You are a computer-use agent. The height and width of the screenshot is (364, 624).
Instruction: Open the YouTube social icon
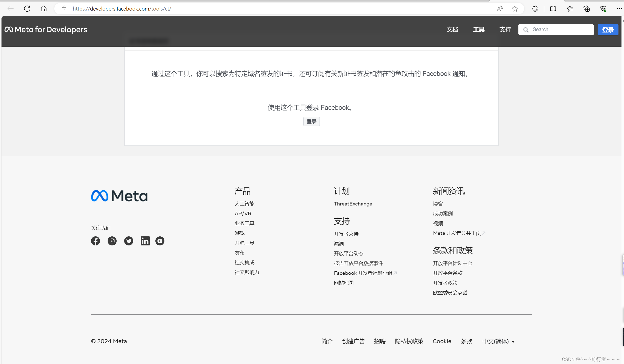click(x=160, y=241)
